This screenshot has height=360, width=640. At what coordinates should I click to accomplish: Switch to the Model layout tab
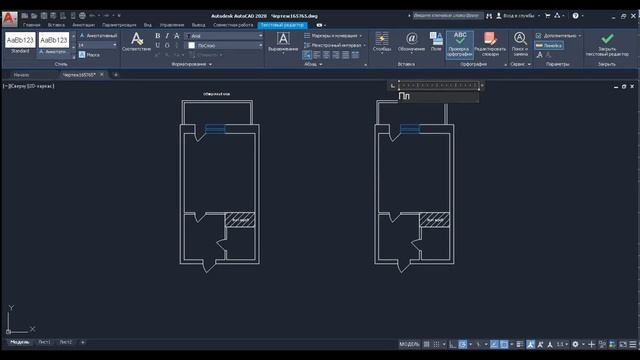19,342
